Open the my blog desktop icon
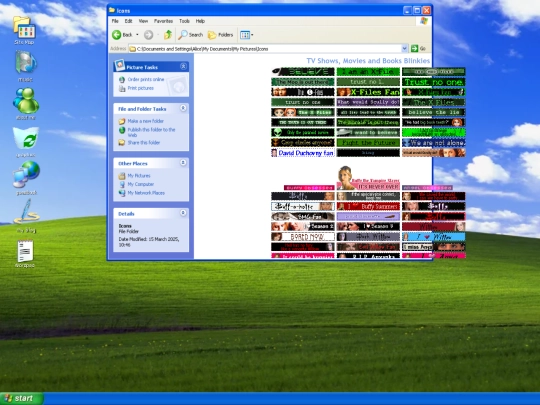Screen dimensions: 540x405 (26, 216)
